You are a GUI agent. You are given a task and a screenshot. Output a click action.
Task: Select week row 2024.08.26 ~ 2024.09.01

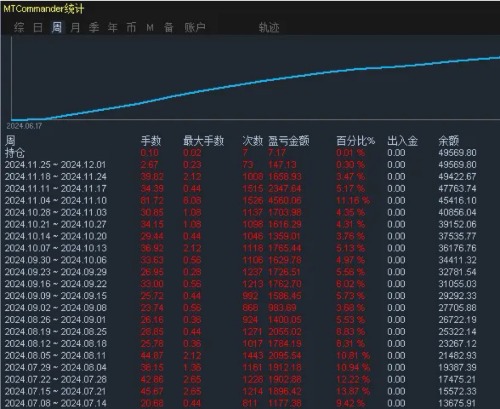pyautogui.click(x=241, y=320)
